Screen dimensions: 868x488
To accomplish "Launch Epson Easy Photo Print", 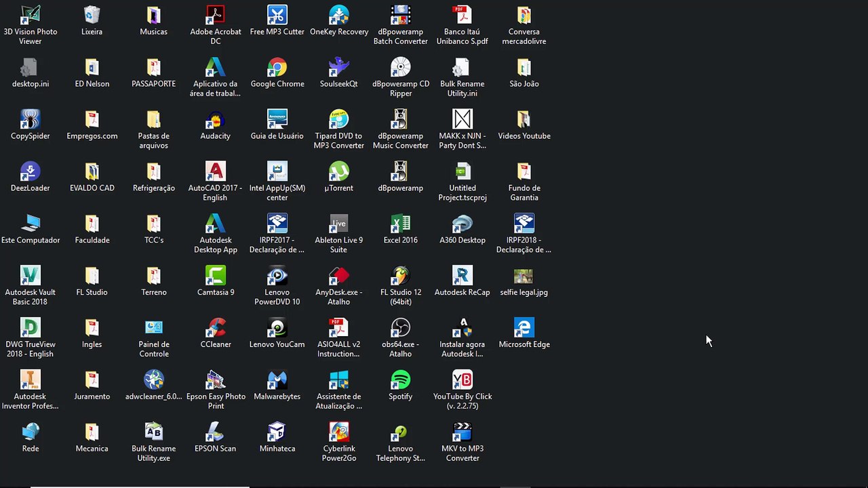I will click(216, 381).
